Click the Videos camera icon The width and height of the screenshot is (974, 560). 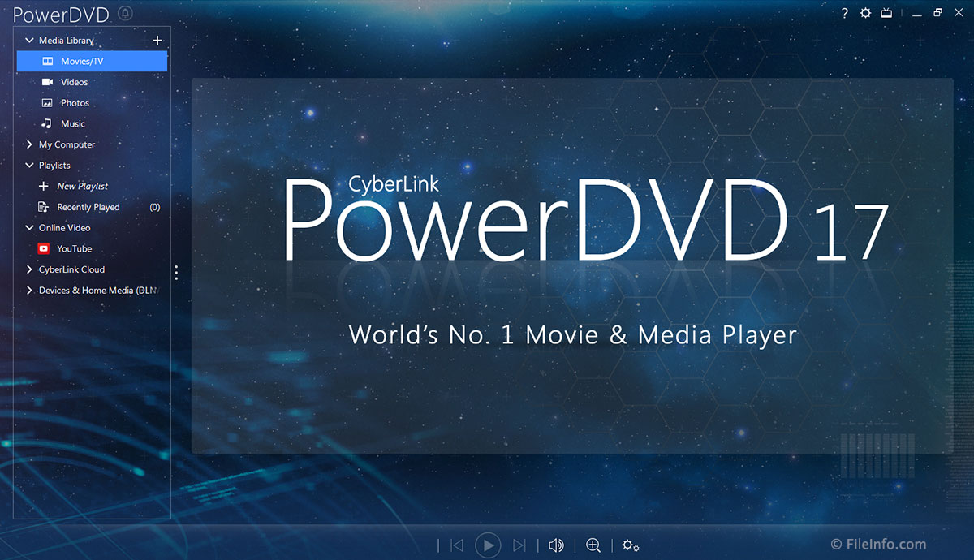tap(47, 82)
